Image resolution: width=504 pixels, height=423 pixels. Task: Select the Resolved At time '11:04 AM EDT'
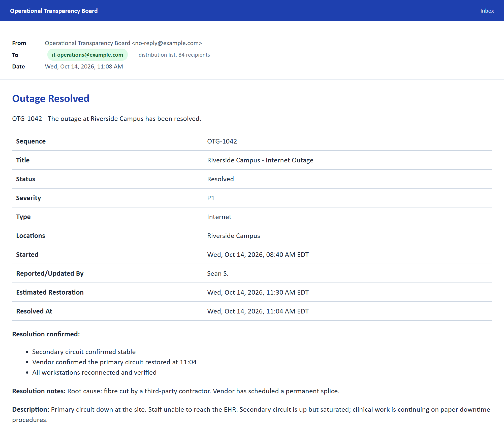tap(287, 311)
